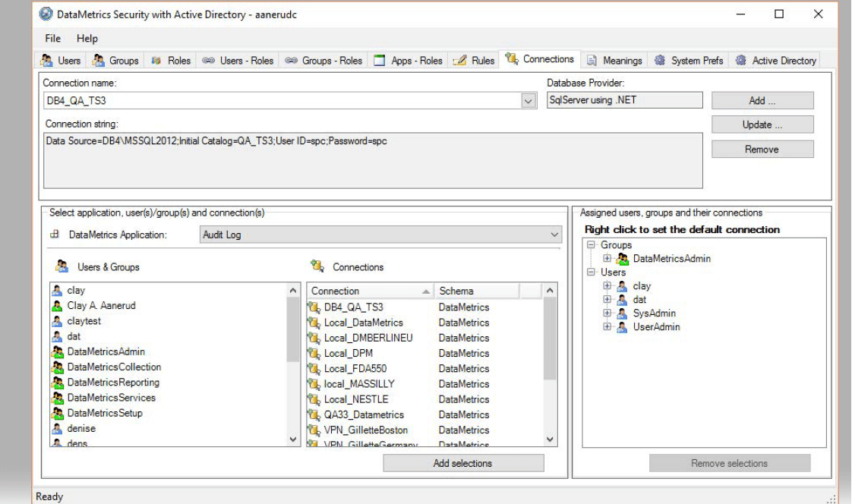The image size is (852, 504).
Task: Click the group icon beside DataMetricsServices
Action: point(58,398)
